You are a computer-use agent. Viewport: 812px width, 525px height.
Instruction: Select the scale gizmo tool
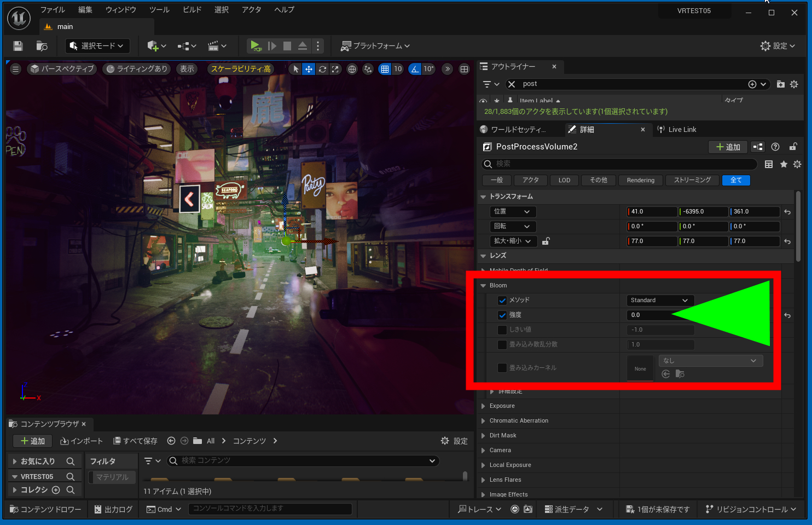click(335, 69)
